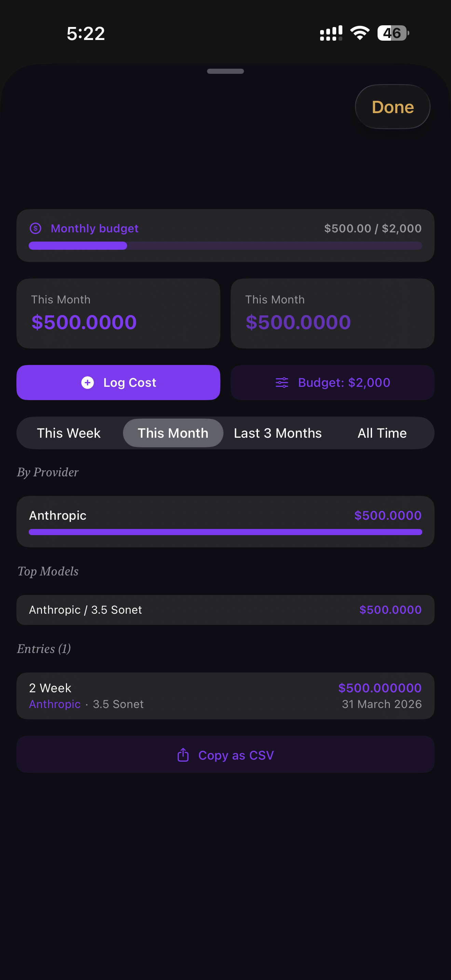Tap the battery indicator in status bar

coord(393,33)
